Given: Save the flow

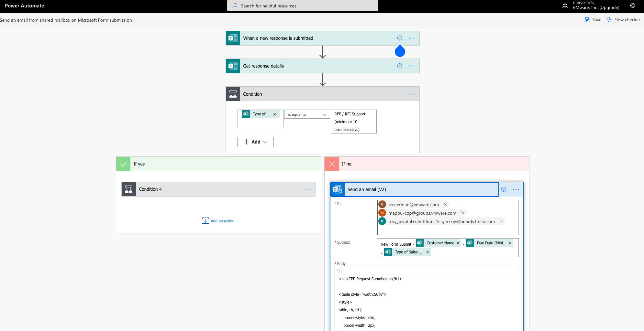Looking at the screenshot, I should click(x=593, y=20).
